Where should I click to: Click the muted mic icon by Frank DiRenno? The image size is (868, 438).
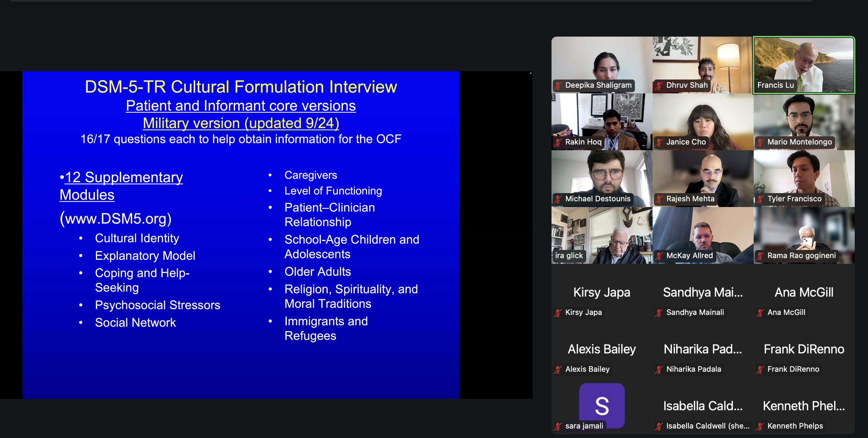[760, 370]
